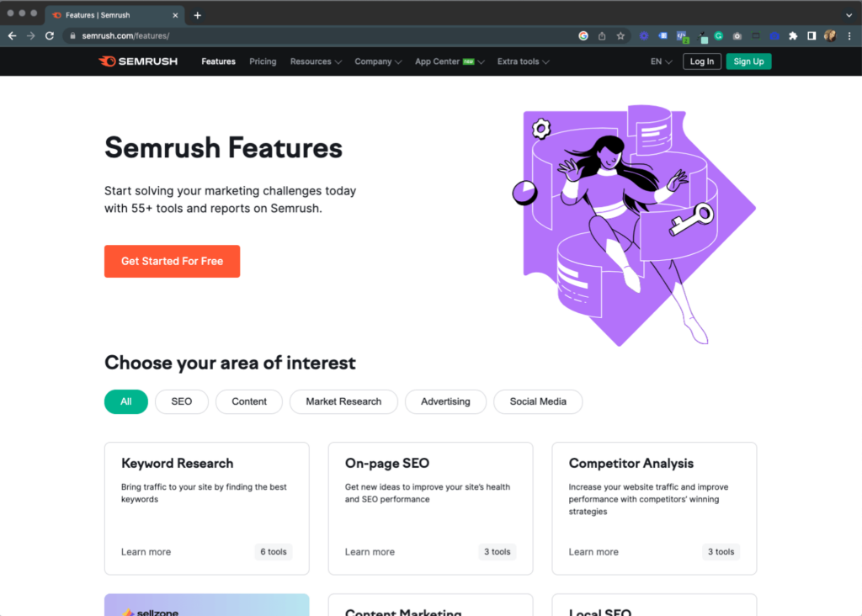Click the 6 tools badge
This screenshot has width=862, height=616.
(274, 552)
